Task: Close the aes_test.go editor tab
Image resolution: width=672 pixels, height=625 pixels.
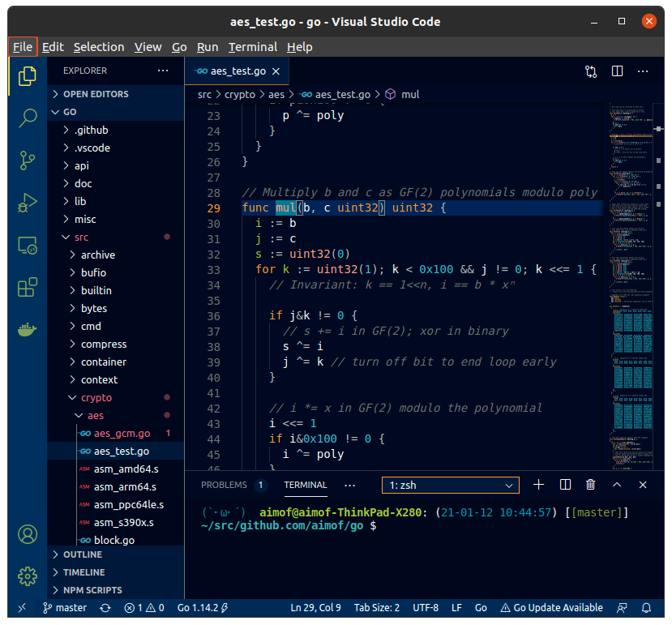Action: click(x=276, y=71)
